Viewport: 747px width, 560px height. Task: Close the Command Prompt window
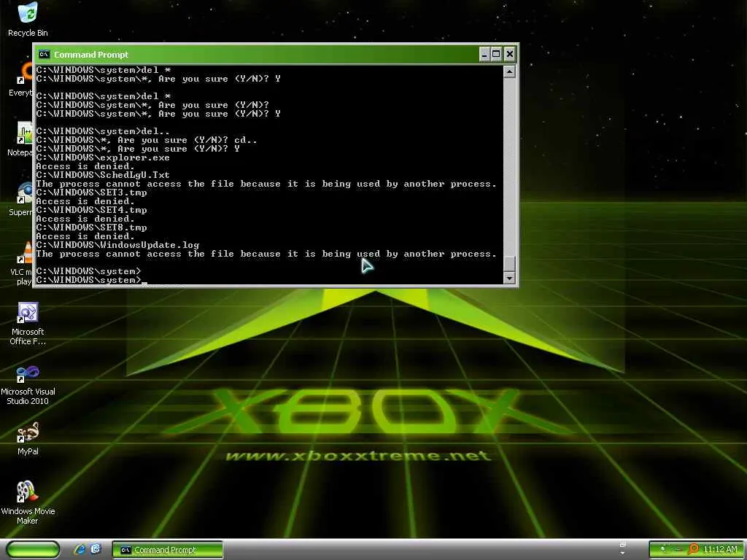point(509,54)
